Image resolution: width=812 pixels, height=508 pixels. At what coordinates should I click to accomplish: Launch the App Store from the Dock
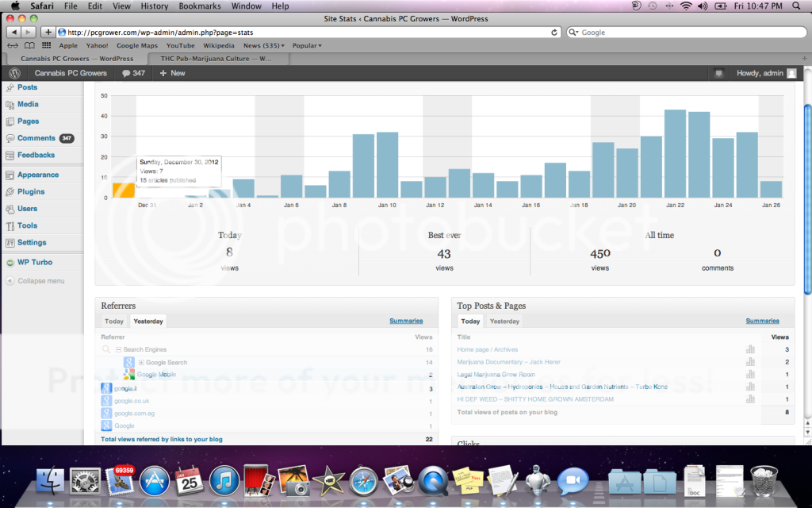click(x=155, y=481)
